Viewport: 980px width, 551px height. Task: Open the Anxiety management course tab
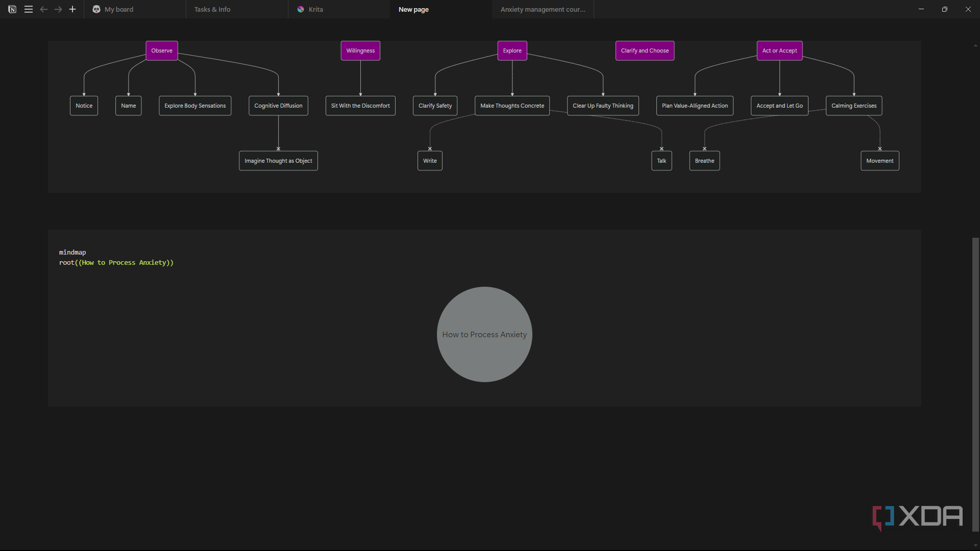pos(543,9)
